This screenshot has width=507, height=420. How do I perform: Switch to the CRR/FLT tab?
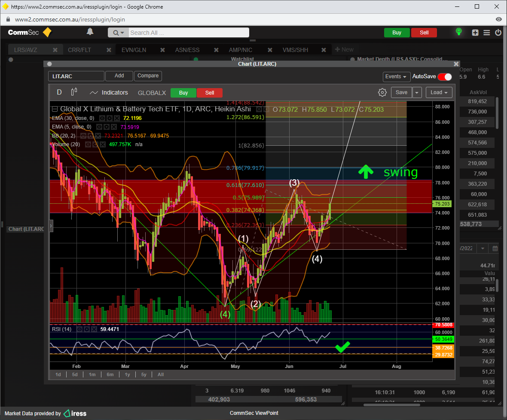pyautogui.click(x=79, y=50)
